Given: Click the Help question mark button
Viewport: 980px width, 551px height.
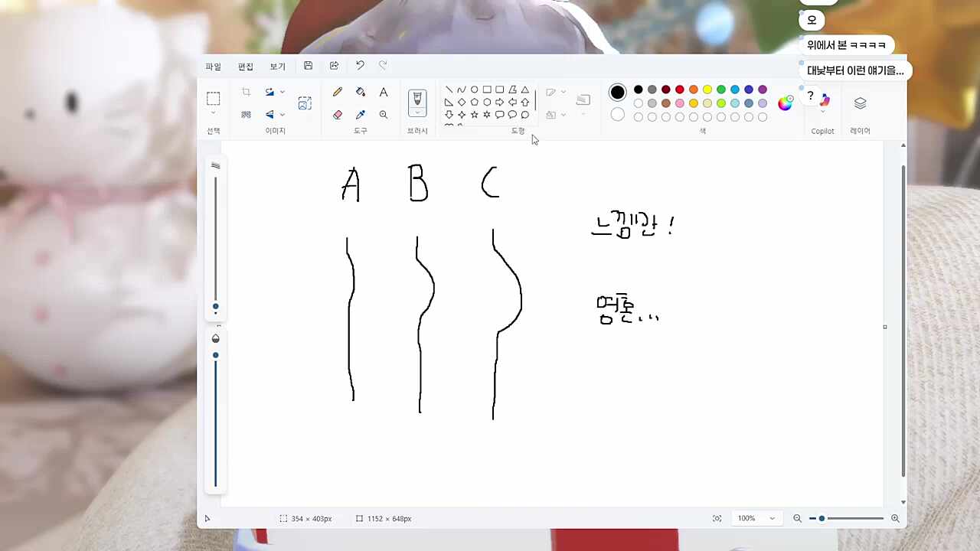Looking at the screenshot, I should (x=810, y=96).
